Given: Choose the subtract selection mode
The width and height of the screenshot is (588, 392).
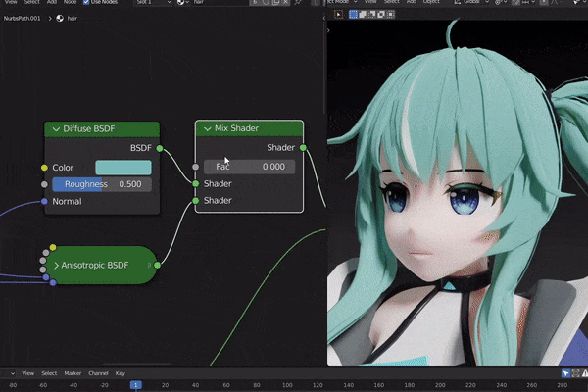Looking at the screenshot, I should 372,15.
